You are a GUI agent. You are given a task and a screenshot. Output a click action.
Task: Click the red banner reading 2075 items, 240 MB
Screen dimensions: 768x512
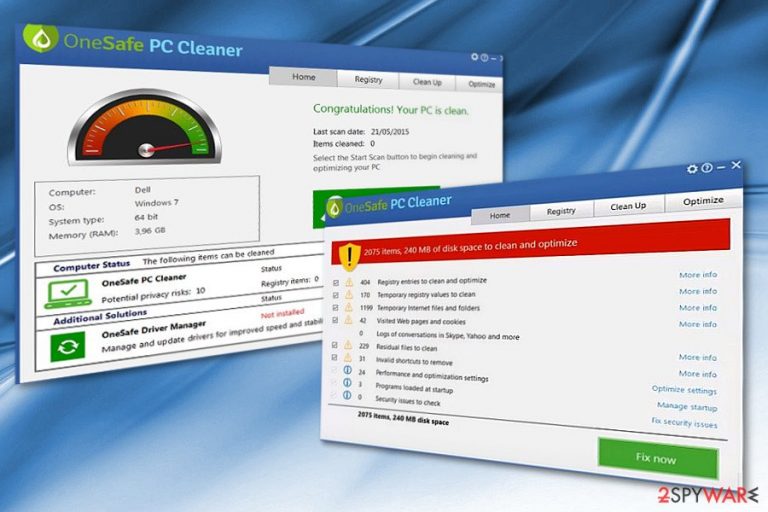coord(531,243)
